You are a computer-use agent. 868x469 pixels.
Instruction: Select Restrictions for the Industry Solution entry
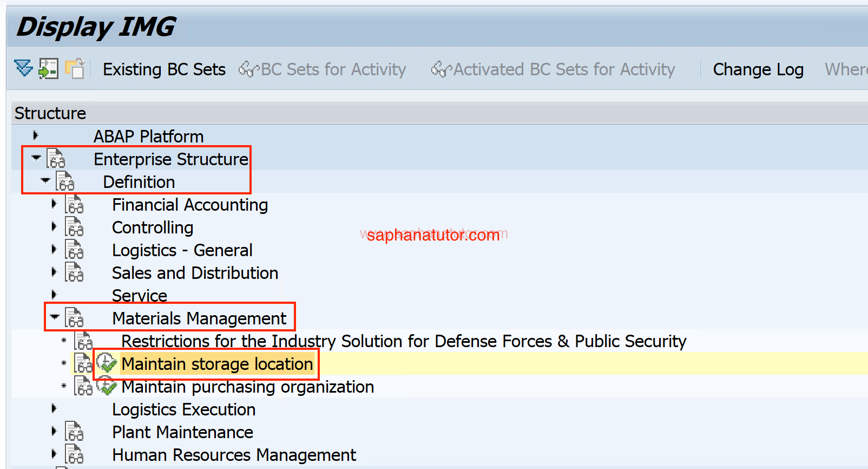[404, 341]
